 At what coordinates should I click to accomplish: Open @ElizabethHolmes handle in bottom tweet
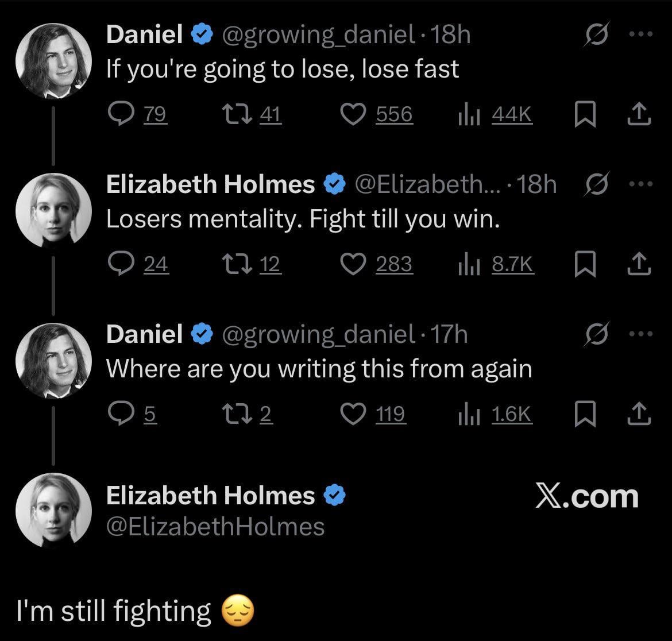tap(215, 527)
